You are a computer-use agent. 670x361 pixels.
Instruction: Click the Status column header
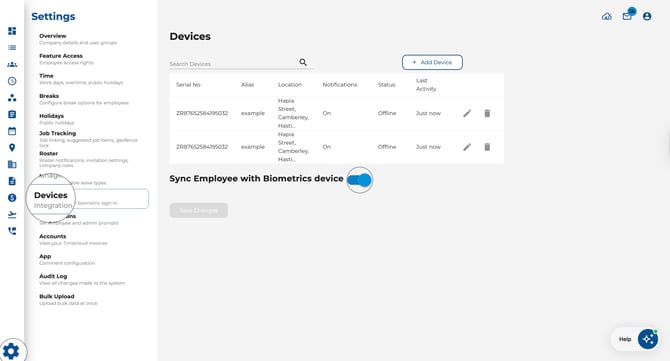(387, 85)
